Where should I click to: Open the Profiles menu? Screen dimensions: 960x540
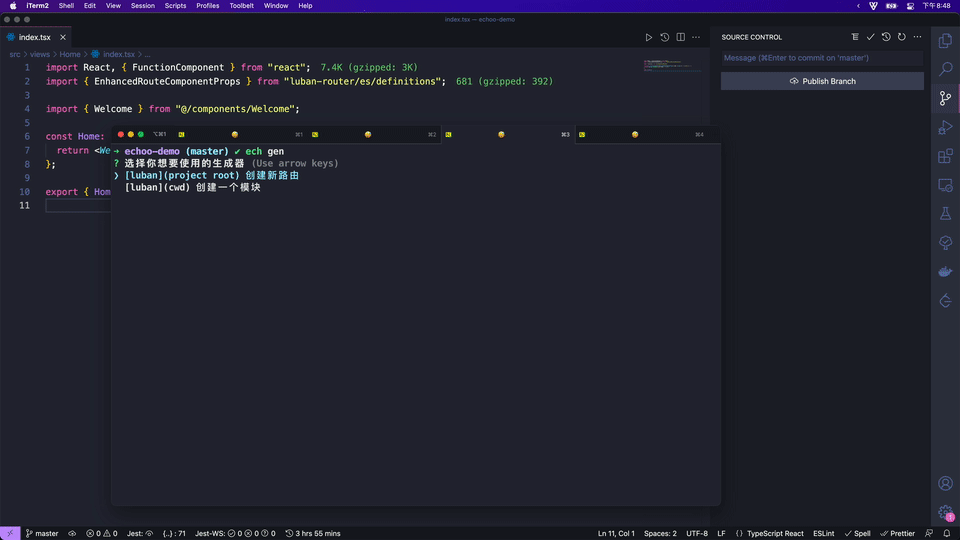click(208, 6)
